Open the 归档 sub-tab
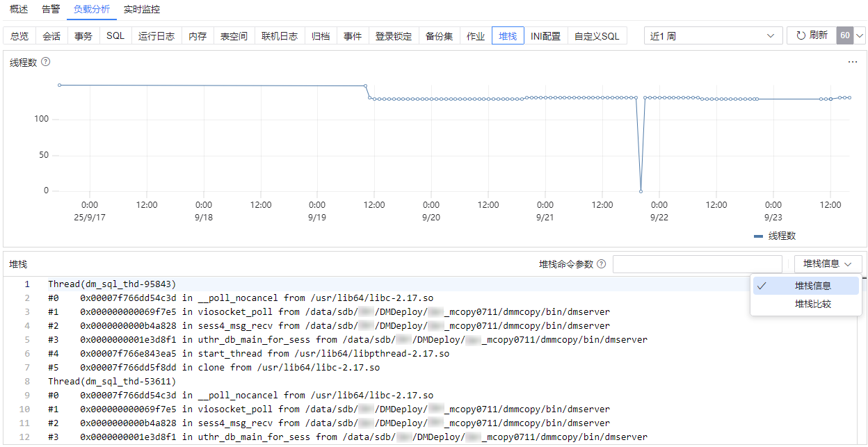 pos(321,36)
